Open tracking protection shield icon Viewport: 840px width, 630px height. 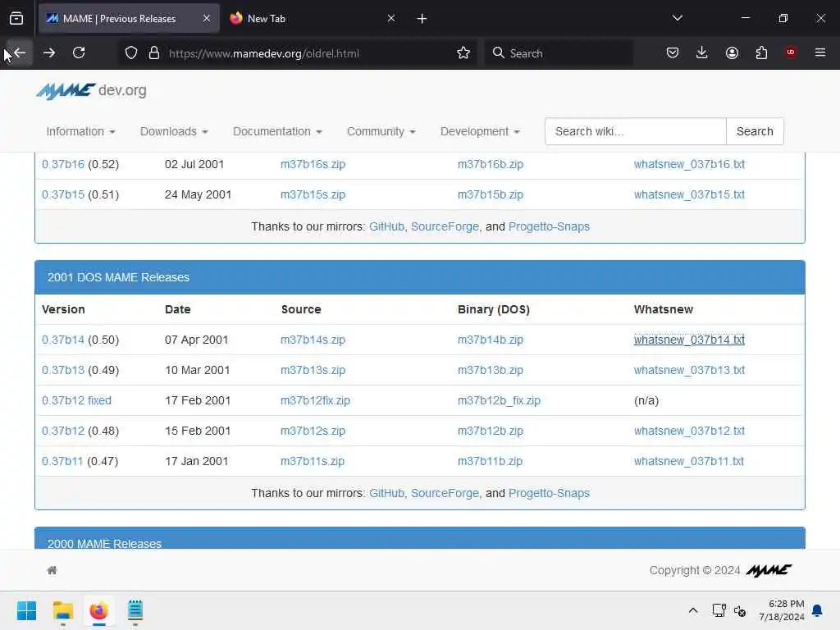[131, 53]
